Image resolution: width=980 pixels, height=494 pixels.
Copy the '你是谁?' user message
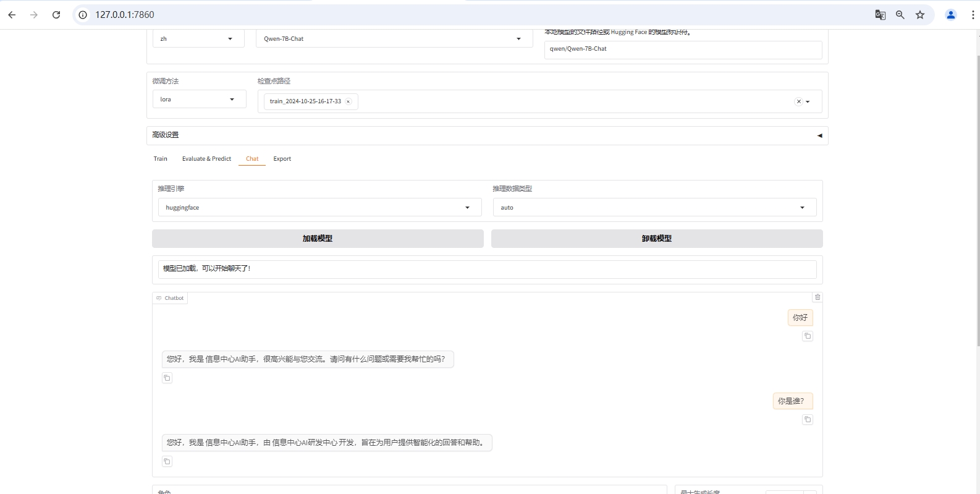[807, 420]
